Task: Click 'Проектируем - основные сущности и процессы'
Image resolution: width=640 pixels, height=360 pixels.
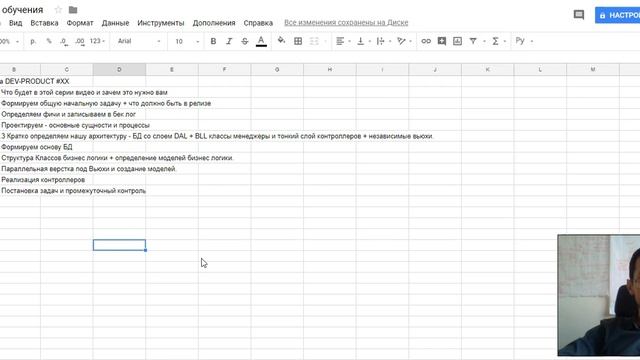Action: point(76,125)
